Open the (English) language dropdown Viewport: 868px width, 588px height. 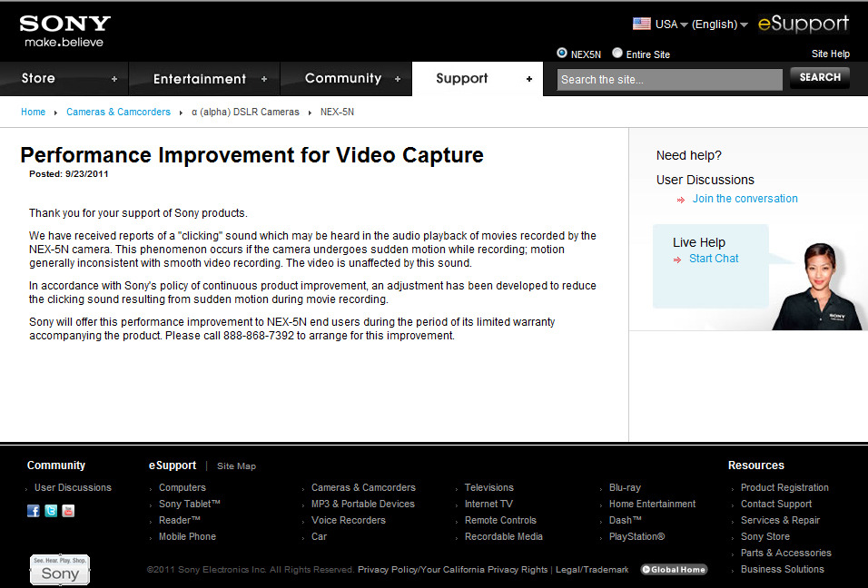click(x=720, y=24)
